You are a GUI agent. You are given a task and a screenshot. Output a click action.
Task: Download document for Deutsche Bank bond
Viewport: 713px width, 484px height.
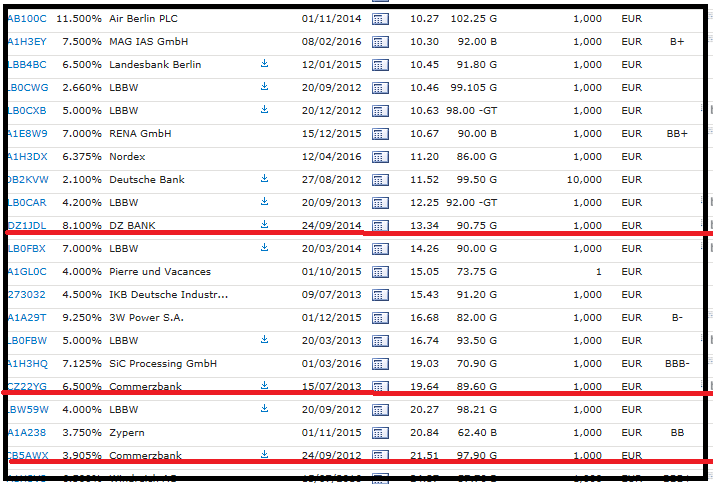(x=264, y=178)
